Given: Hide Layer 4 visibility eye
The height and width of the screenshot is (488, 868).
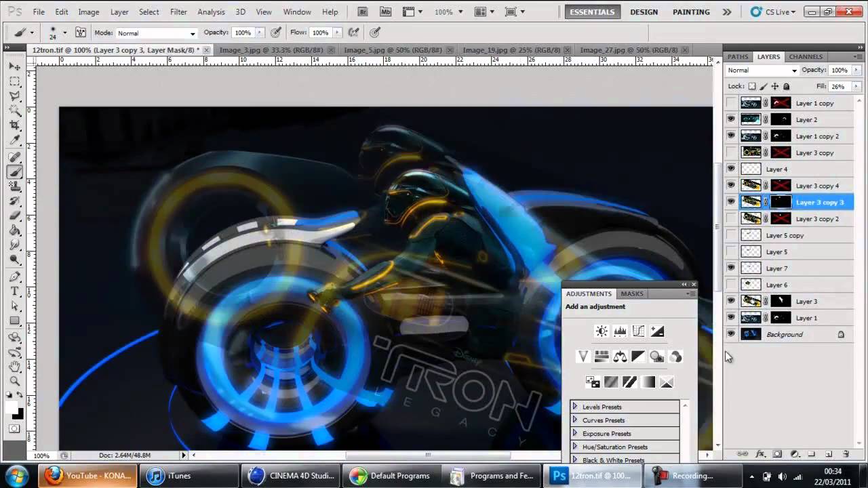Looking at the screenshot, I should tap(731, 169).
